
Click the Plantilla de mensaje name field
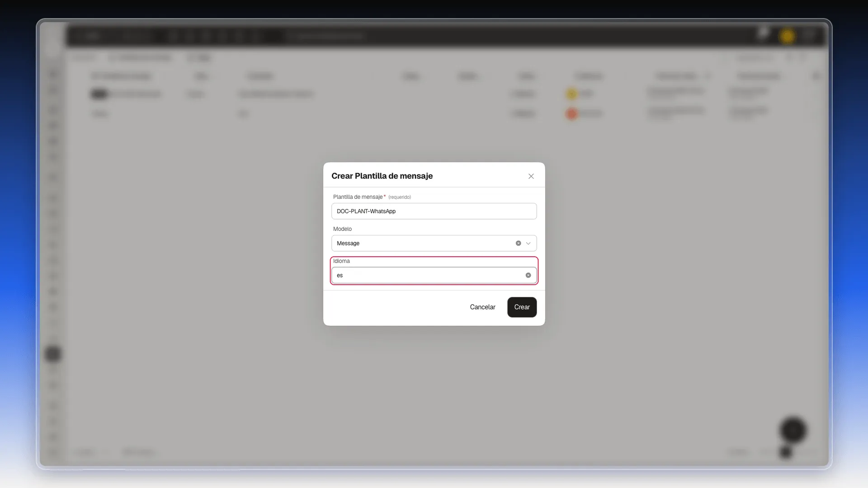point(434,211)
